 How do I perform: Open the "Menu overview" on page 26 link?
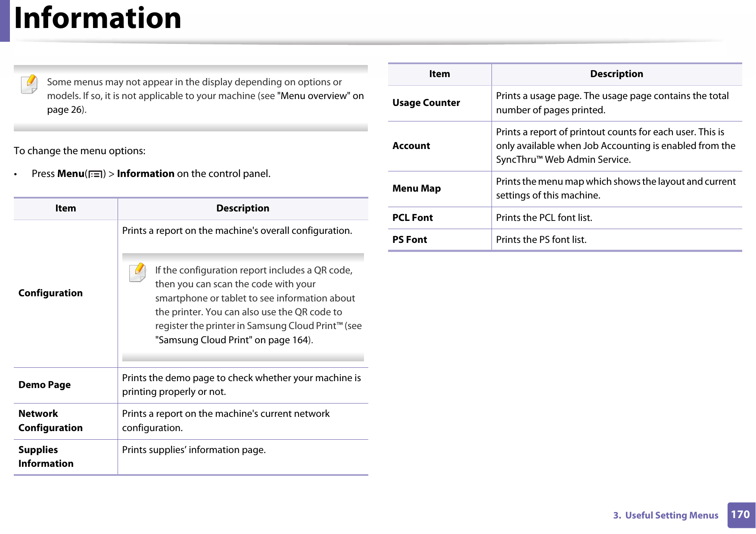320,96
